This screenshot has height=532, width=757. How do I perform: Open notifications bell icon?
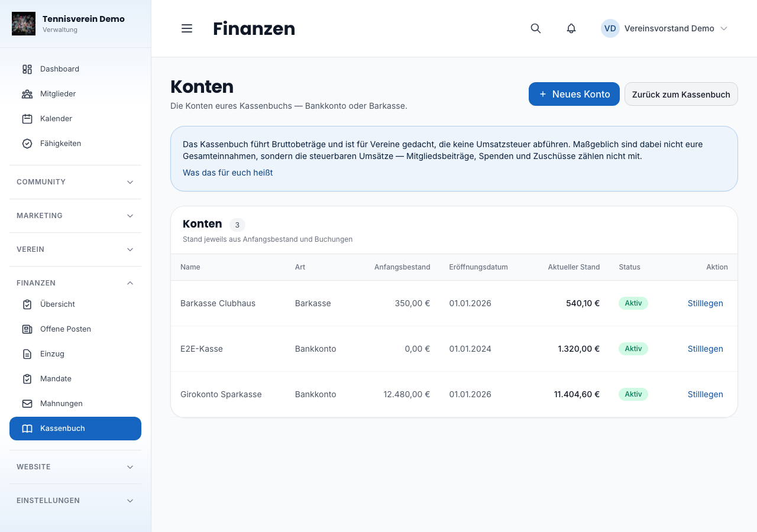571,28
